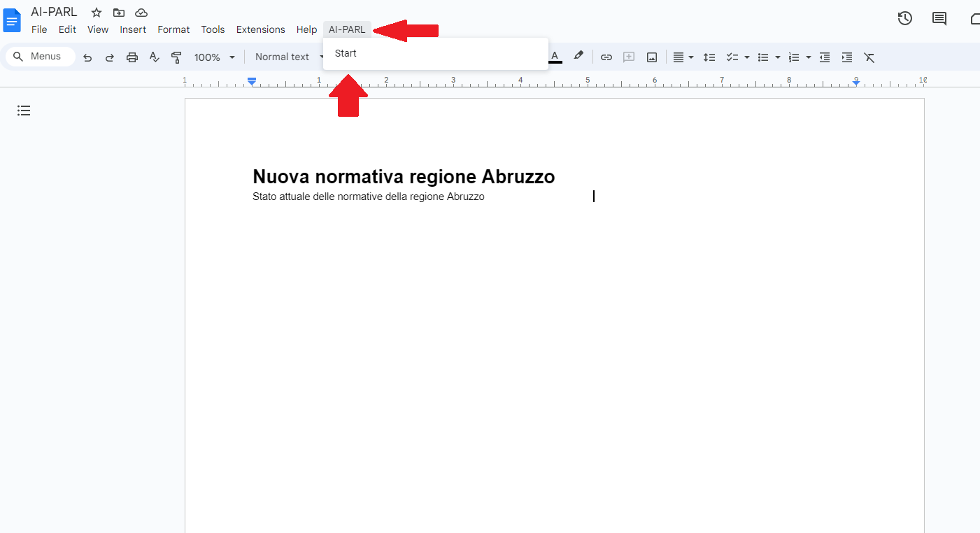Print the document using the printer icon
980x533 pixels.
point(132,57)
